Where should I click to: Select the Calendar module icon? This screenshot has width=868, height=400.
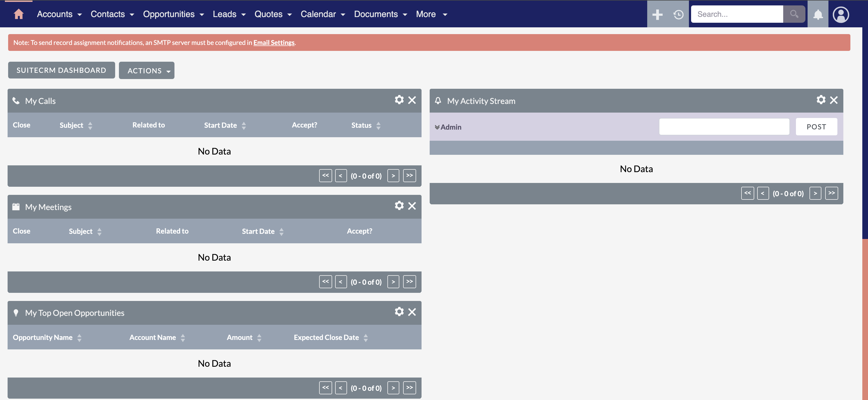point(318,14)
